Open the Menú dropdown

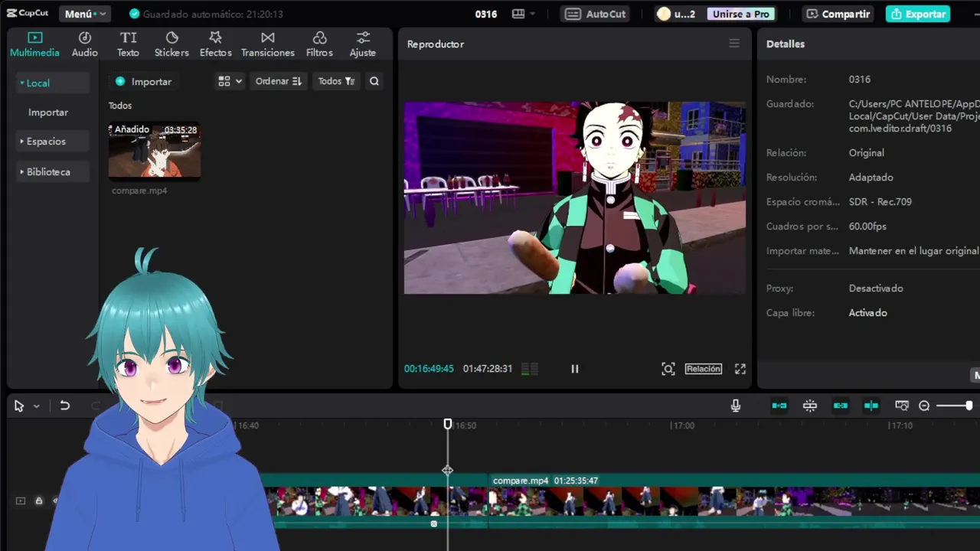click(x=85, y=14)
